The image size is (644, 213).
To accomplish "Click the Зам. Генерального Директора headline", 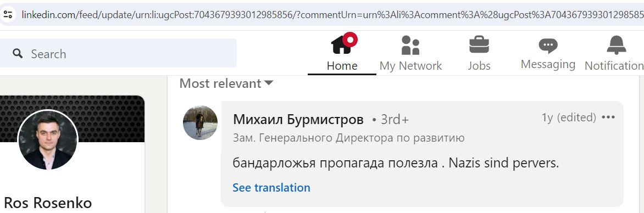I will pyautogui.click(x=349, y=138).
